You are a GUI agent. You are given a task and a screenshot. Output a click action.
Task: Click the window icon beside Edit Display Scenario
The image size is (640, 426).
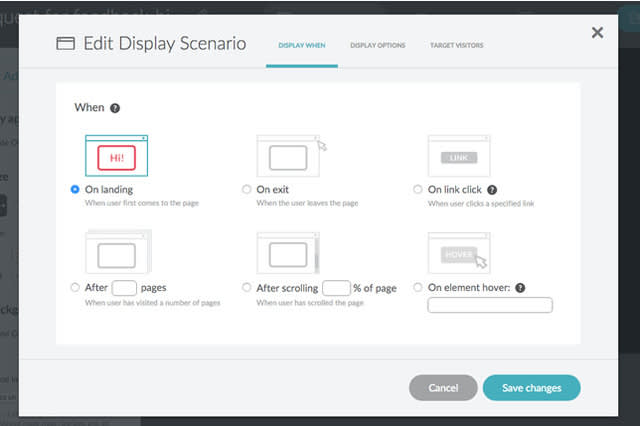[65, 44]
